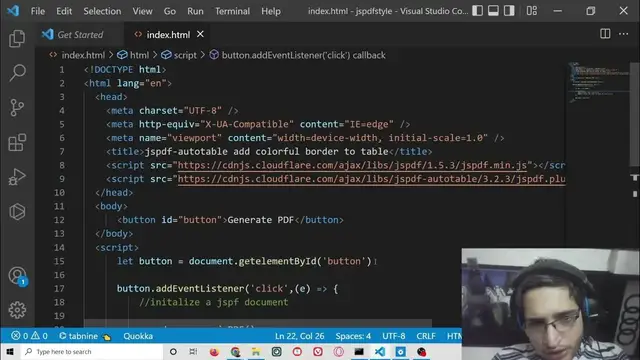
Task: Split the editor to the right
Action: pos(605,34)
